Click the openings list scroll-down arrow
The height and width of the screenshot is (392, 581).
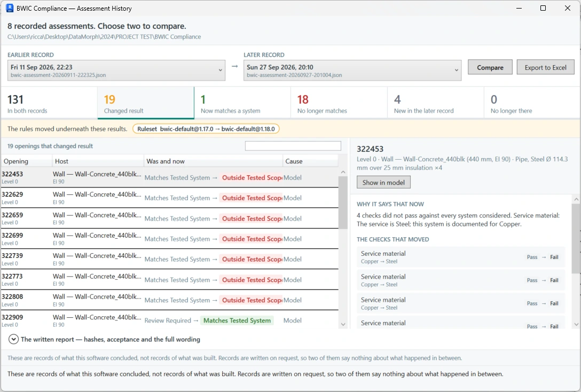tap(343, 325)
